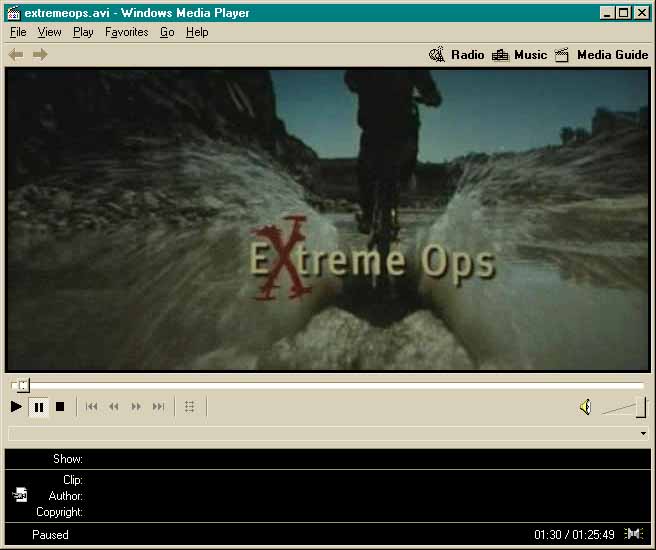Navigate Back with the left arrow
Viewport: 656px width, 550px height.
pos(16,54)
